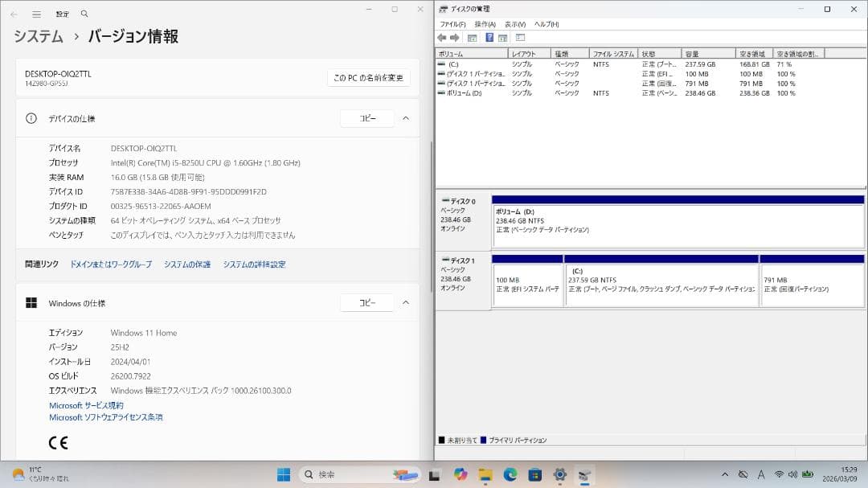Click the taskbar search box

pos(358,474)
